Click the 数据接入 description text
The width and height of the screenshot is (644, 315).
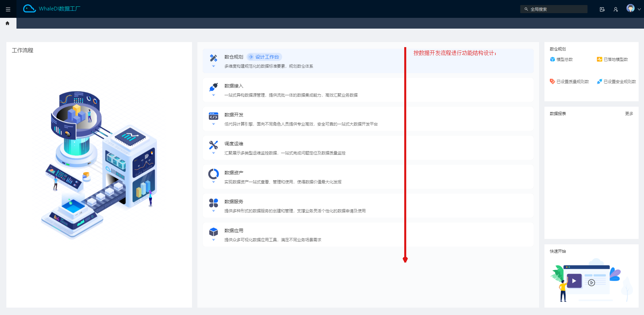(291, 95)
